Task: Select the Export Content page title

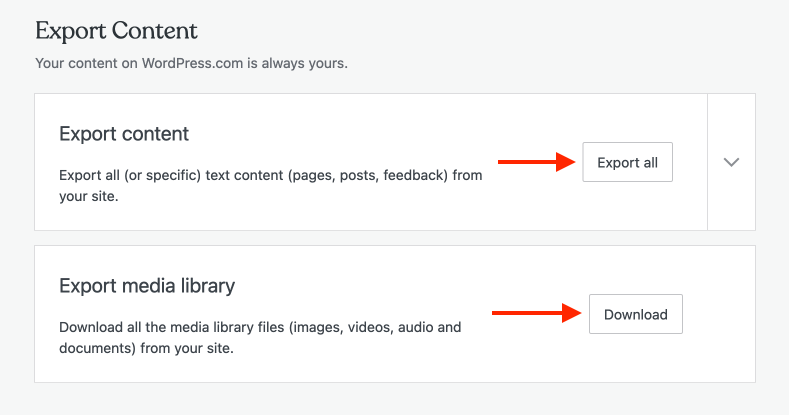Action: point(116,31)
